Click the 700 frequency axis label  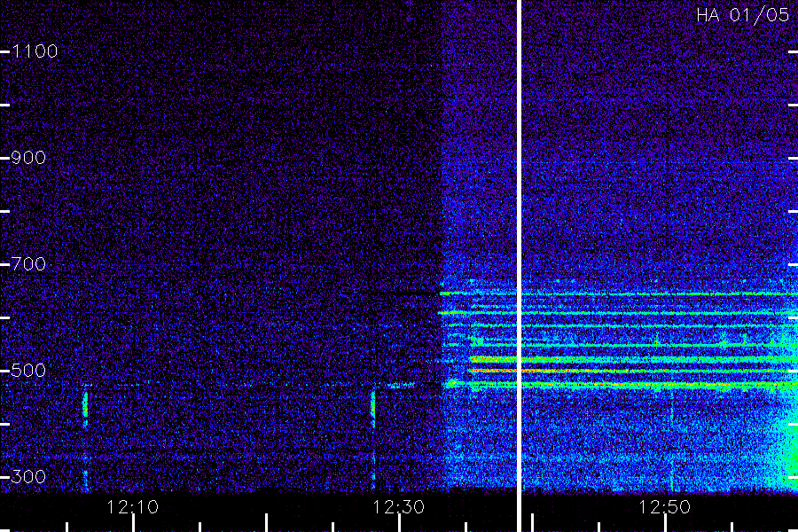click(28, 264)
